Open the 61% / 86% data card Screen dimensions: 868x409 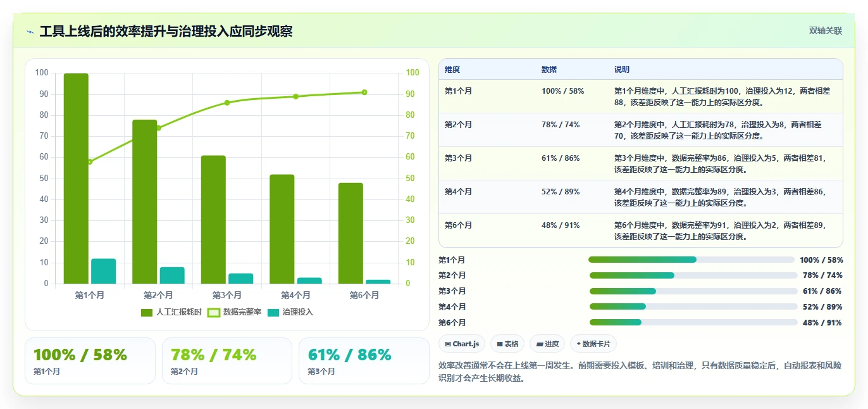point(364,361)
